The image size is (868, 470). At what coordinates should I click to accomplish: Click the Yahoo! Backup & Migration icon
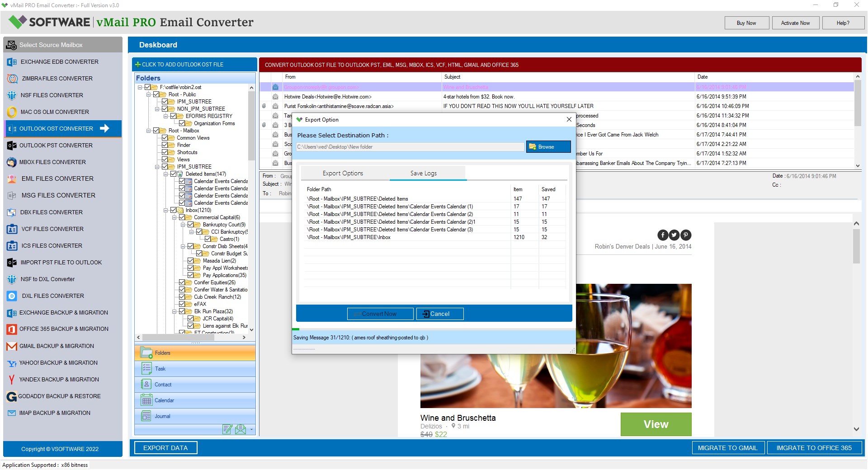[12, 363]
